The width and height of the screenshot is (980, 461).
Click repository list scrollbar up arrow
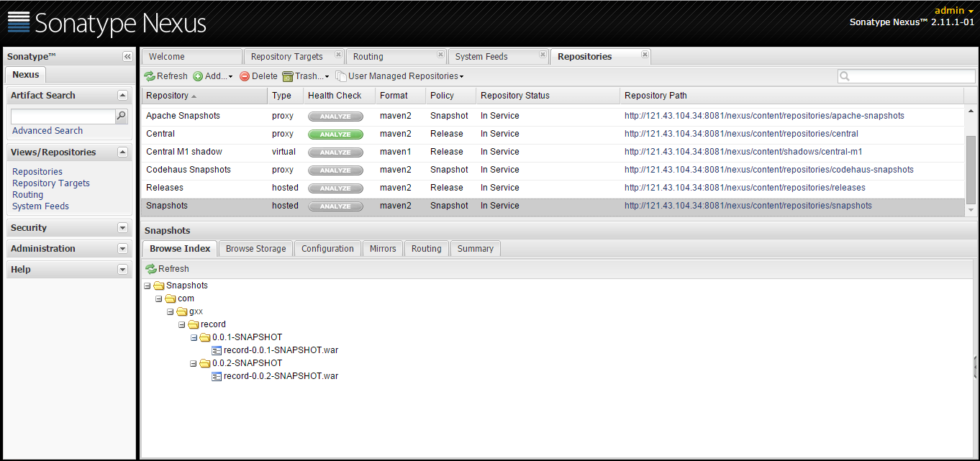(971, 111)
